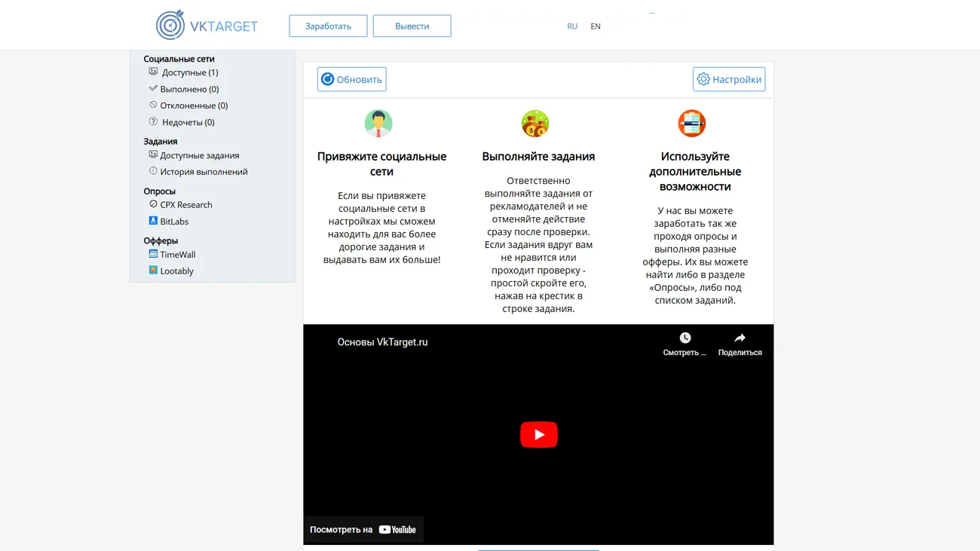
Task: Click Посмотреть на YouTube link
Action: tap(363, 529)
